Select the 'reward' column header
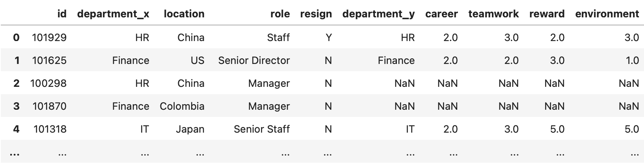Screen dimensions: 644x165 click(x=547, y=14)
